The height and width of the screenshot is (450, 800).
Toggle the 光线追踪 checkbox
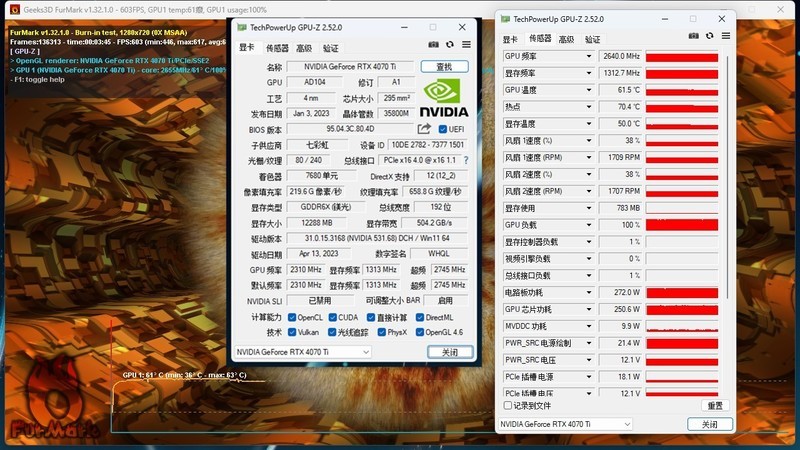click(x=332, y=332)
